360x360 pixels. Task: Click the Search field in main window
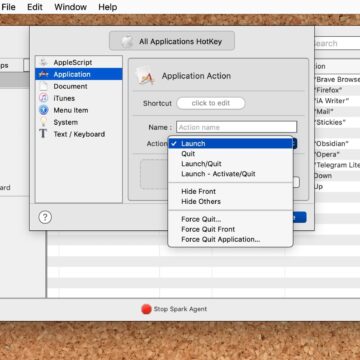pos(336,43)
